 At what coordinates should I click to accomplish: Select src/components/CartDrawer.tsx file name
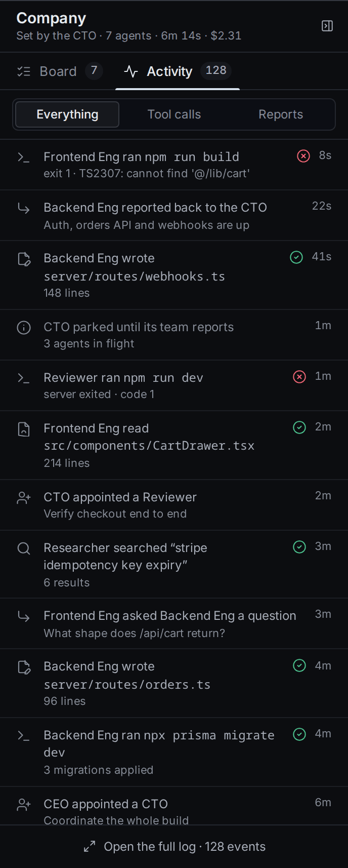click(x=149, y=446)
